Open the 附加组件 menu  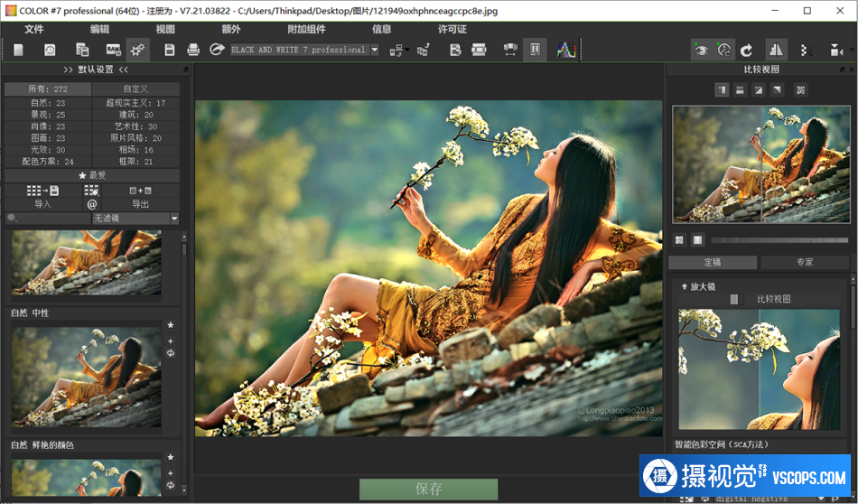(x=306, y=29)
